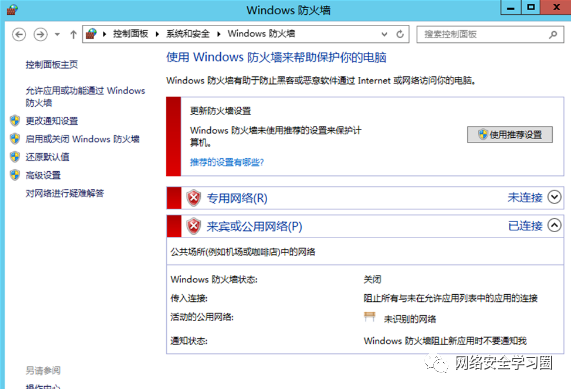Image resolution: width=571 pixels, height=389 pixels.
Task: Refresh the page with the refresh icon
Action: click(400, 34)
